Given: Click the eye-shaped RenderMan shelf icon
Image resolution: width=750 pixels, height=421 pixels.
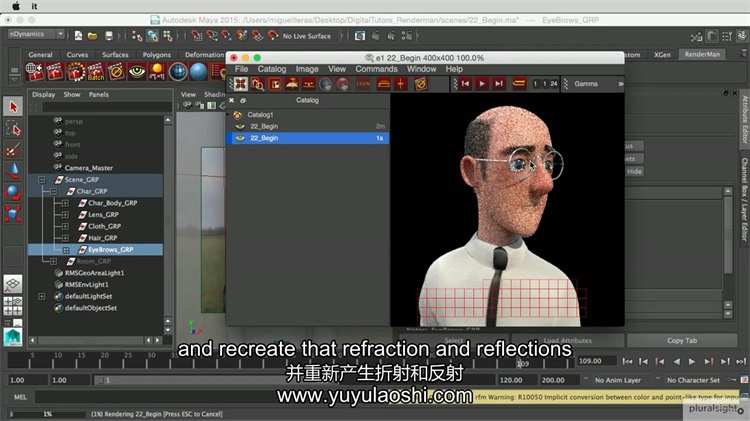Looking at the screenshot, I should pyautogui.click(x=137, y=72).
